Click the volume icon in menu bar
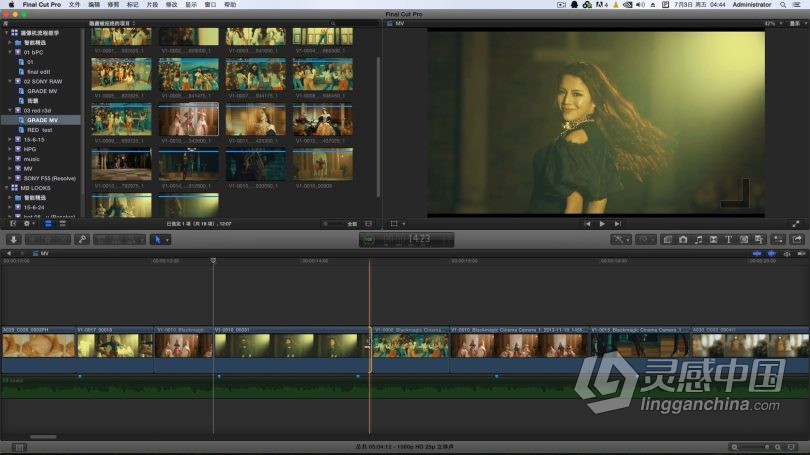This screenshot has height=455, width=810. (641, 5)
